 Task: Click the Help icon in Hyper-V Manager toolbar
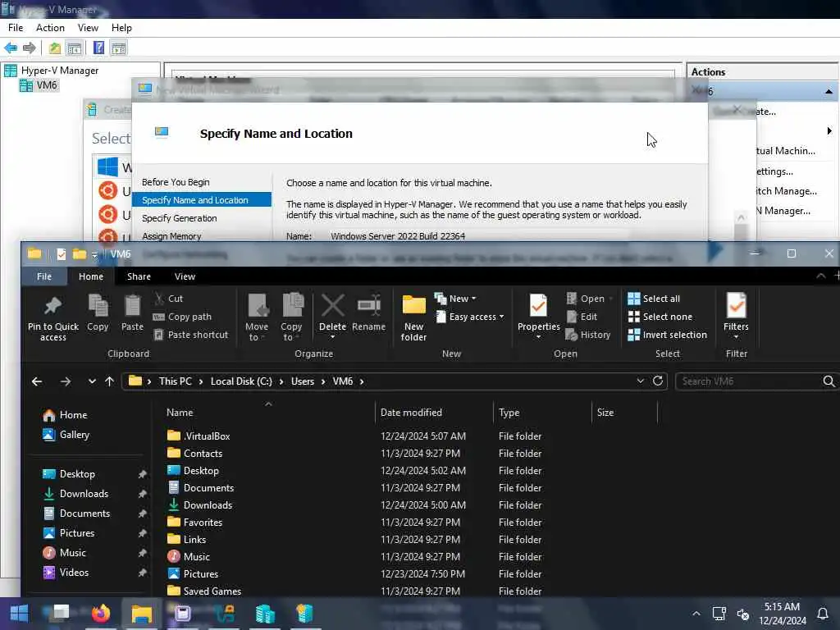tap(98, 48)
